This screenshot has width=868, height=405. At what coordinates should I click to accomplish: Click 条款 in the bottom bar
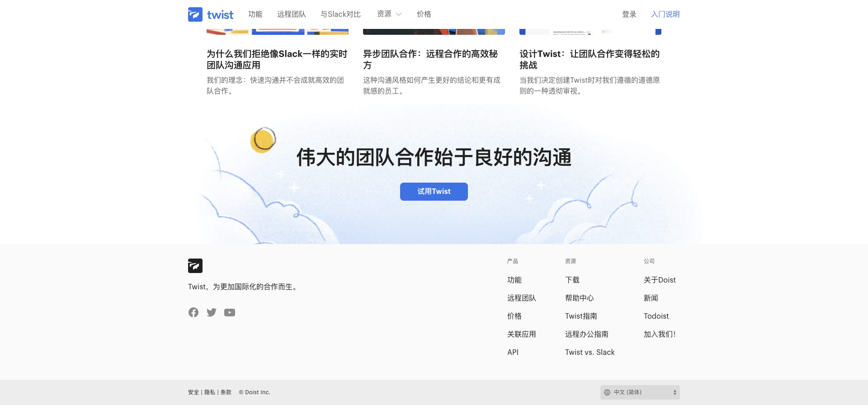(226, 392)
